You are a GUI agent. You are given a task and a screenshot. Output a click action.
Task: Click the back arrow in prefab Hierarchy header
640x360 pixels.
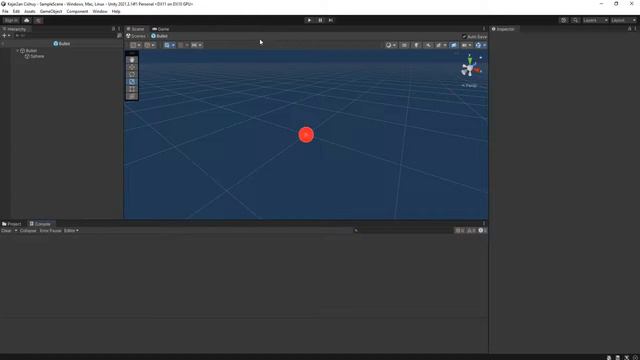pyautogui.click(x=3, y=44)
